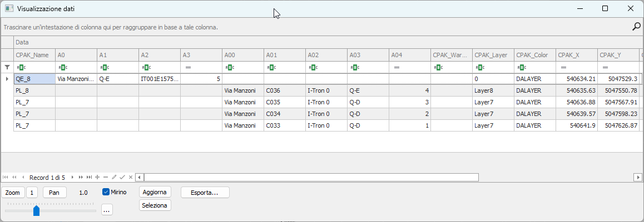Select cell C033 in A01 column

[x=285, y=126]
